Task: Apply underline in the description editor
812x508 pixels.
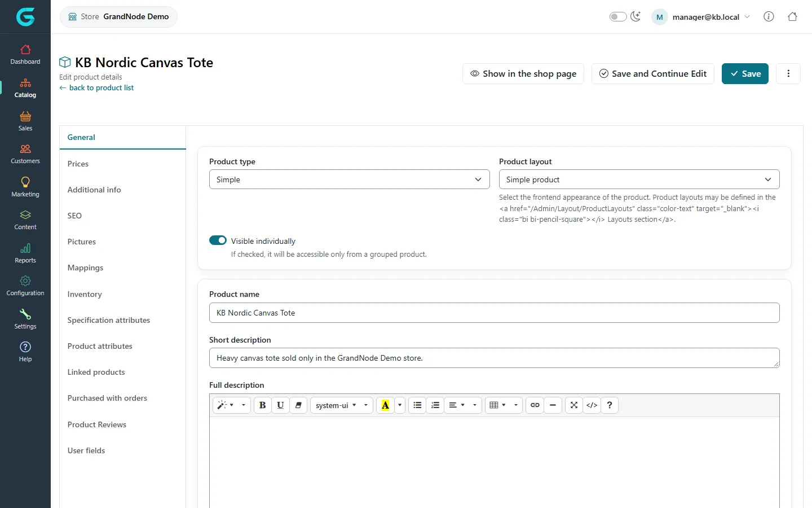Action: click(x=280, y=405)
